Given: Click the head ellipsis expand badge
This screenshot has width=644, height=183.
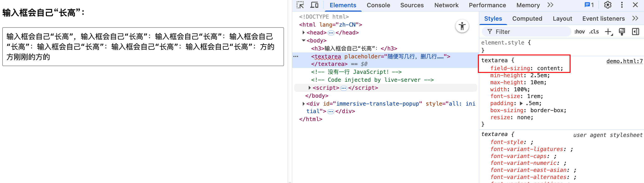Looking at the screenshot, I should pos(331,33).
